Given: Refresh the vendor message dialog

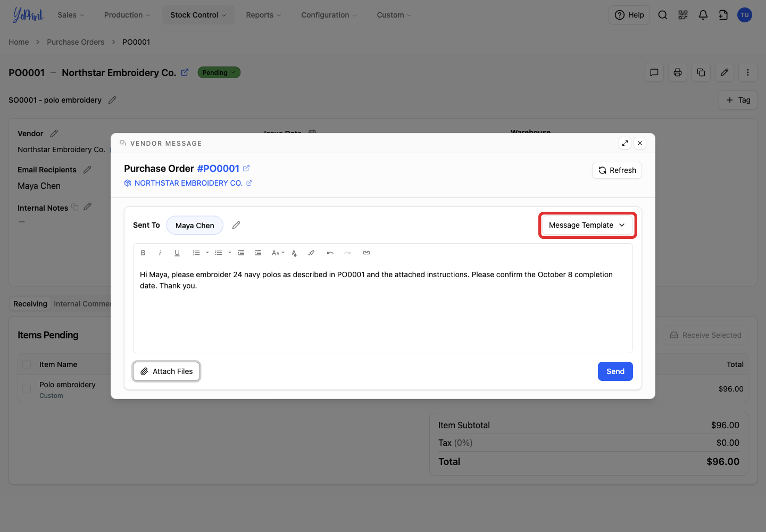Looking at the screenshot, I should [x=617, y=170].
